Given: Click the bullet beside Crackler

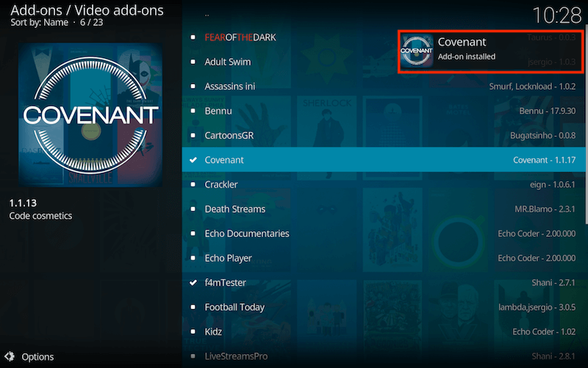Looking at the screenshot, I should pos(193,185).
